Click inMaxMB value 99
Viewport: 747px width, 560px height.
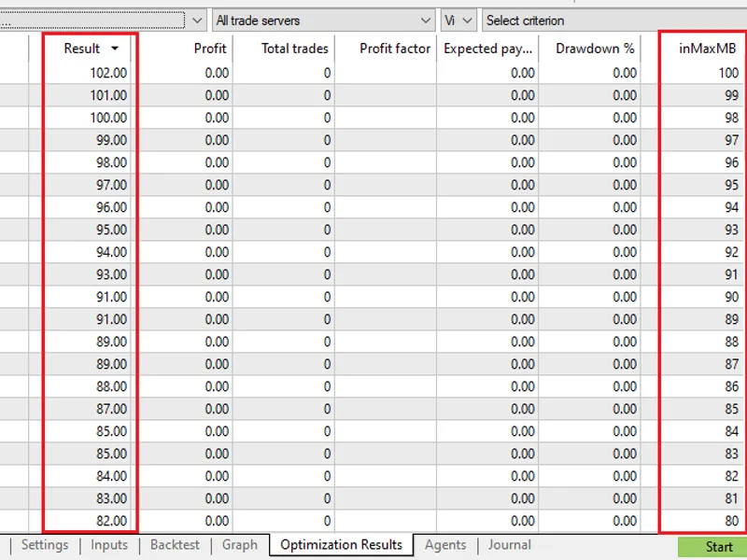pos(732,95)
